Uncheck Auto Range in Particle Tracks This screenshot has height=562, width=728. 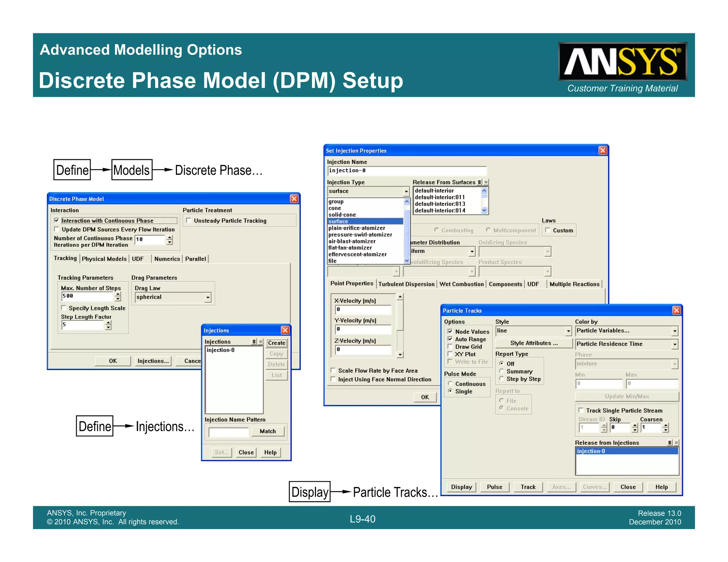(x=450, y=339)
